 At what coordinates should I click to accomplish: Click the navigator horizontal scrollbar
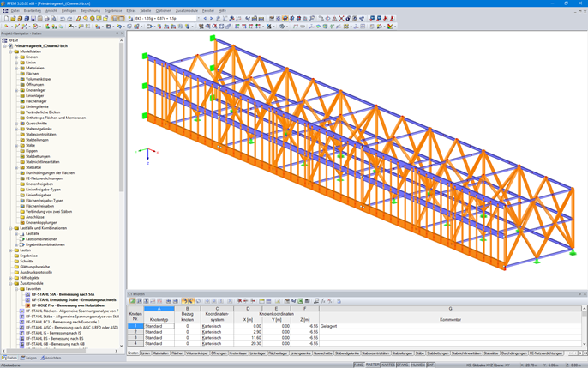(45, 351)
